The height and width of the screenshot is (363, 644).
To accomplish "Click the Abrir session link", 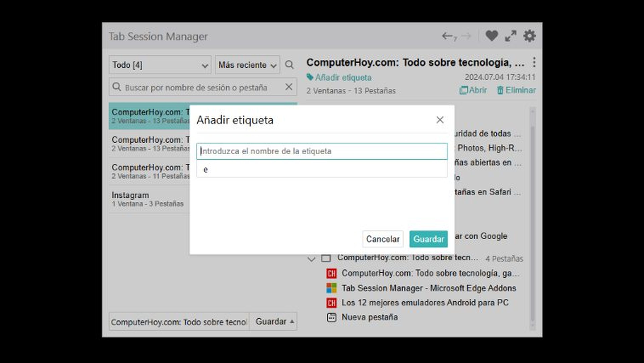I will [x=473, y=90].
